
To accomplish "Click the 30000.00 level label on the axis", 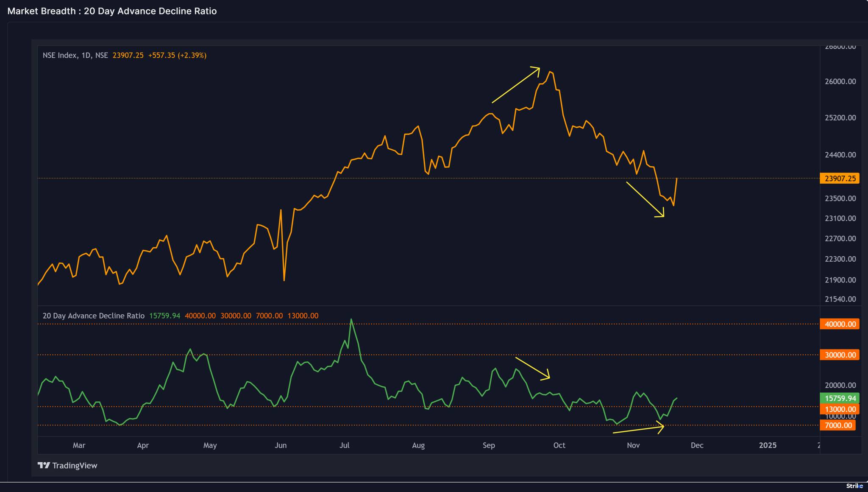I will coord(839,355).
